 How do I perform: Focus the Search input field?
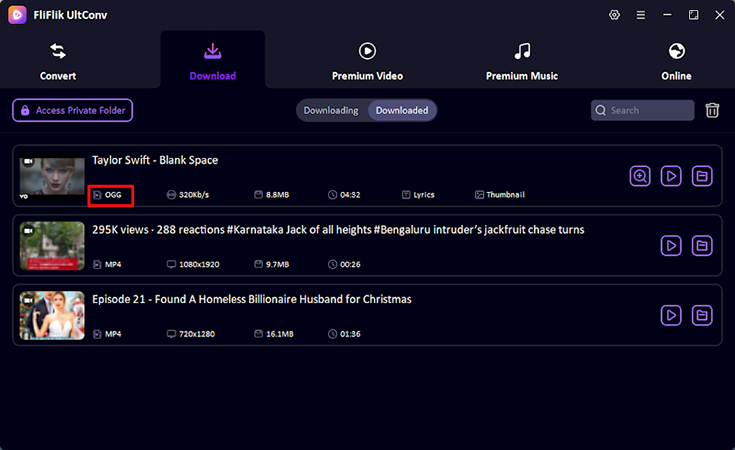[642, 111]
